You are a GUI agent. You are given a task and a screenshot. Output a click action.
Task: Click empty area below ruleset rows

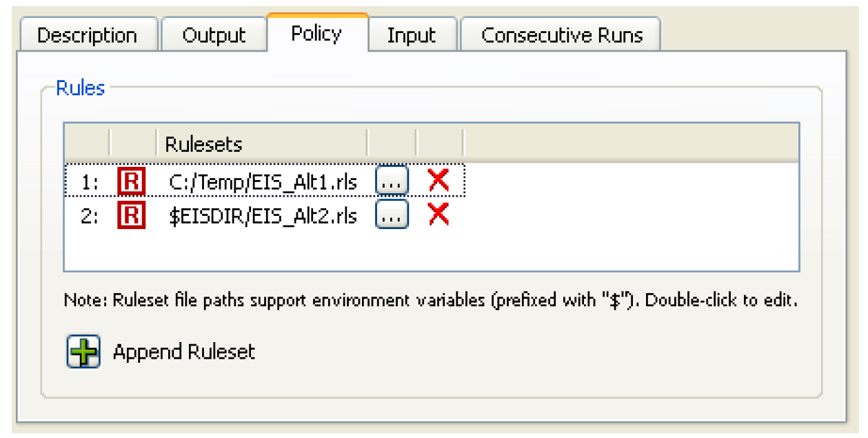coord(432,251)
